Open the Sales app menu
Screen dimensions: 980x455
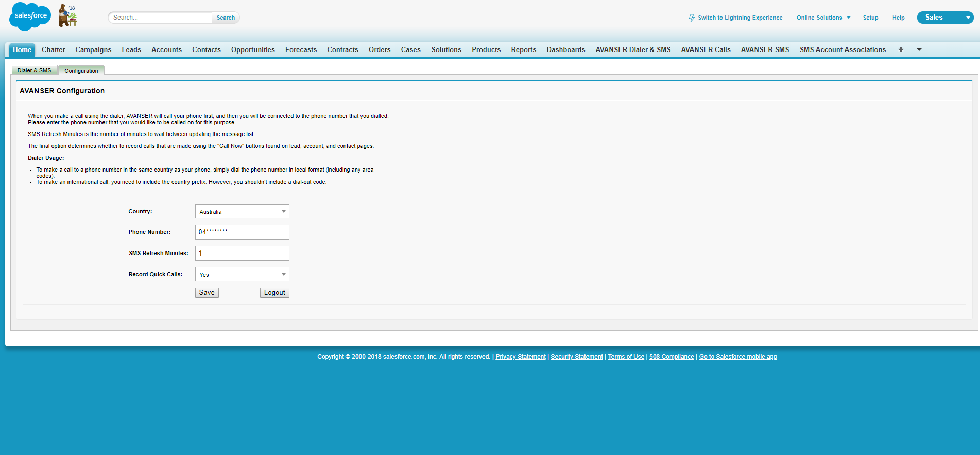(945, 18)
